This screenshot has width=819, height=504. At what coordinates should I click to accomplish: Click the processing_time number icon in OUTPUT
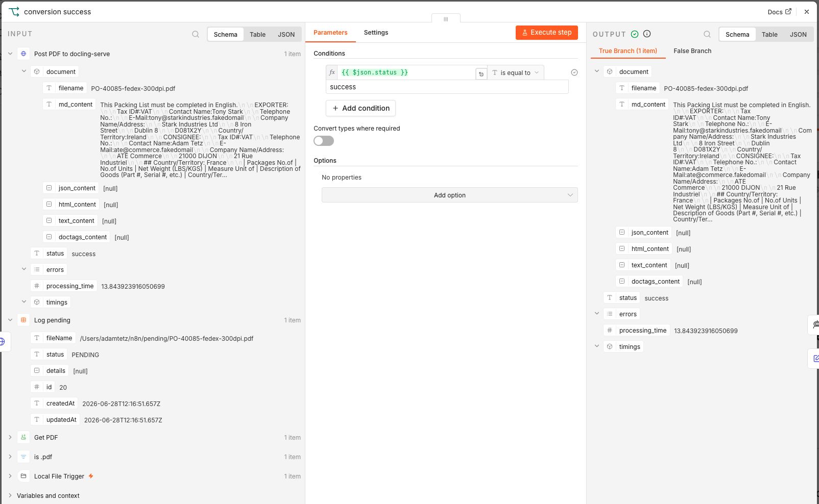pos(610,331)
